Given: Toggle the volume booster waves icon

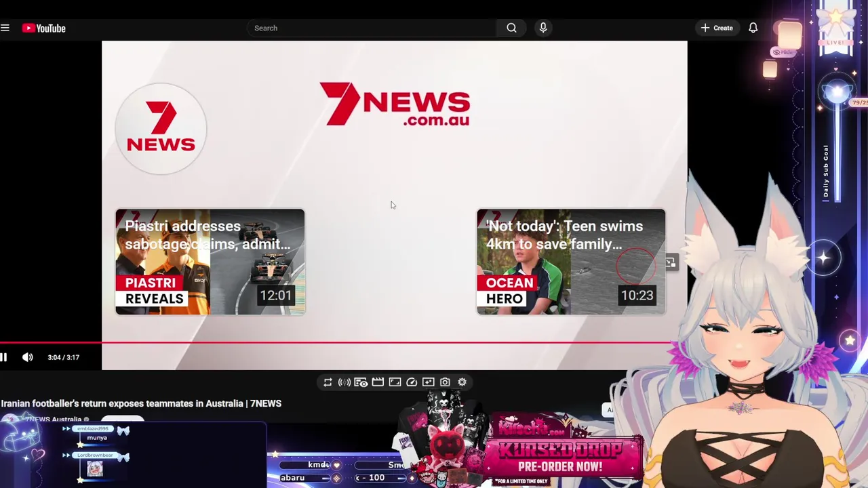Looking at the screenshot, I should pos(344,382).
